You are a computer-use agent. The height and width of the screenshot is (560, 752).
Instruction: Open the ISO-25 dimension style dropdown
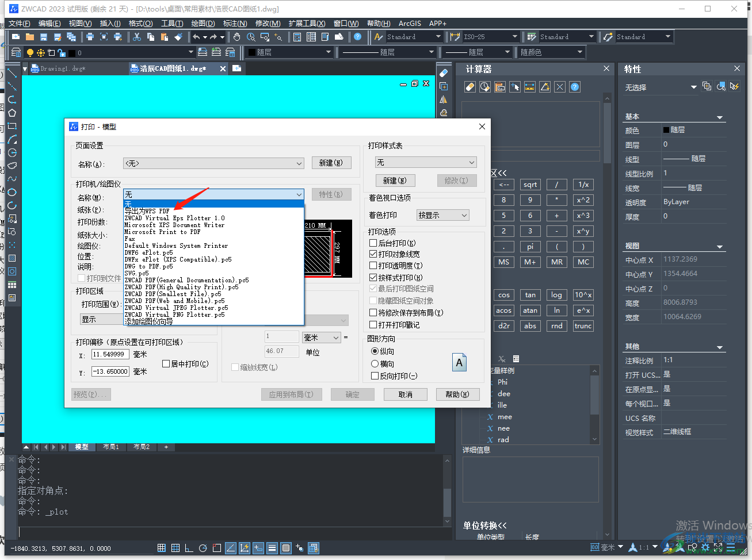pyautogui.click(x=491, y=37)
